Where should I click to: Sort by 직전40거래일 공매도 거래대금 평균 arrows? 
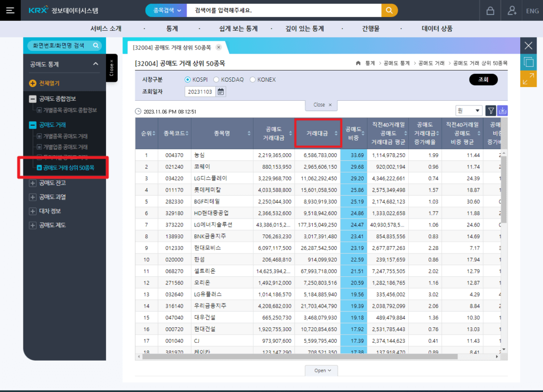[406, 133]
